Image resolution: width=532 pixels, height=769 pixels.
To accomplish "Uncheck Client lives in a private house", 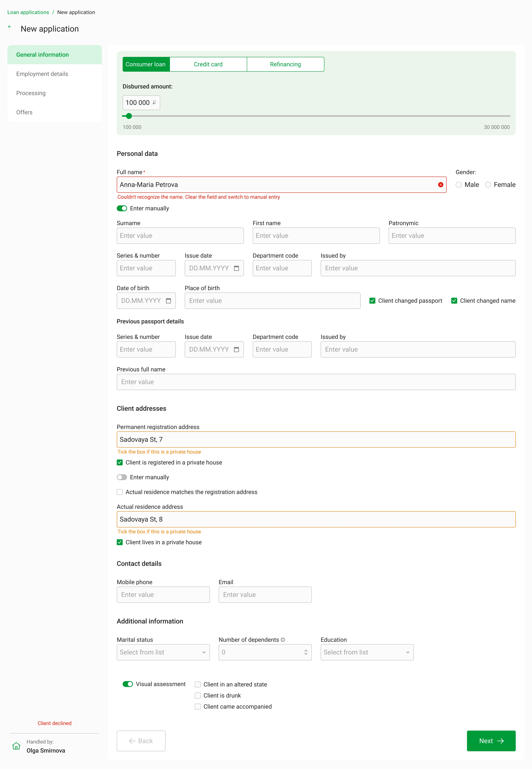I will tap(120, 542).
